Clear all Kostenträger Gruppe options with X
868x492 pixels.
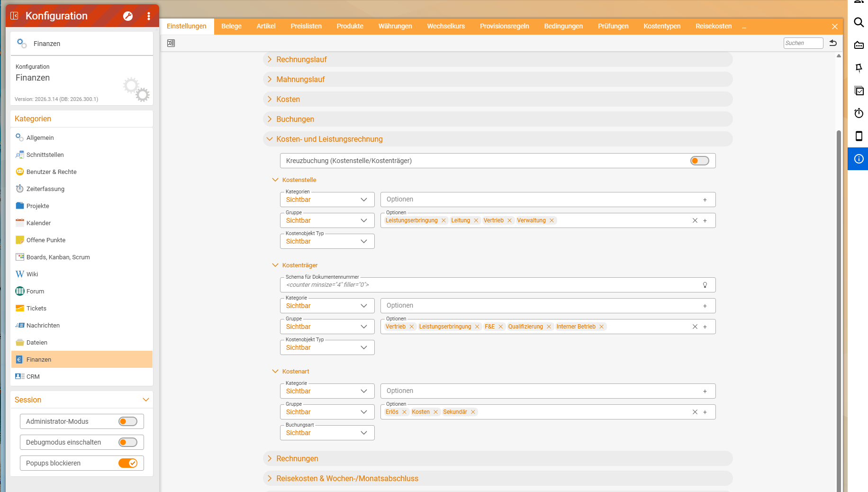point(695,327)
